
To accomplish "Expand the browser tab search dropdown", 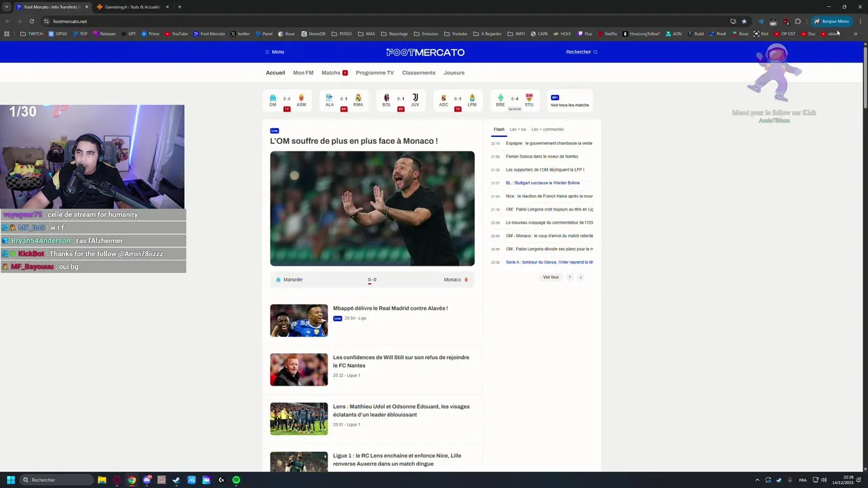I will (6, 7).
